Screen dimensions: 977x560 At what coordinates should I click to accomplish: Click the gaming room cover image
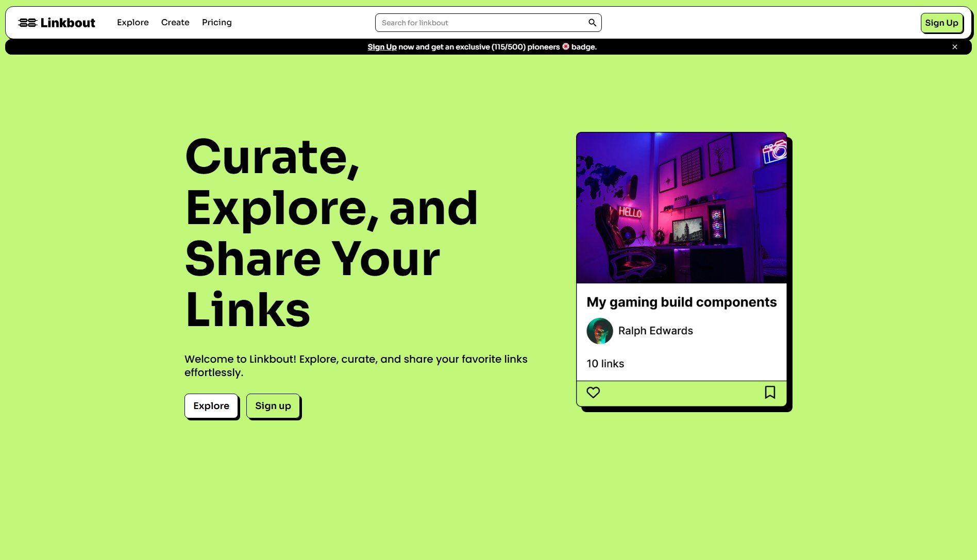(x=681, y=206)
